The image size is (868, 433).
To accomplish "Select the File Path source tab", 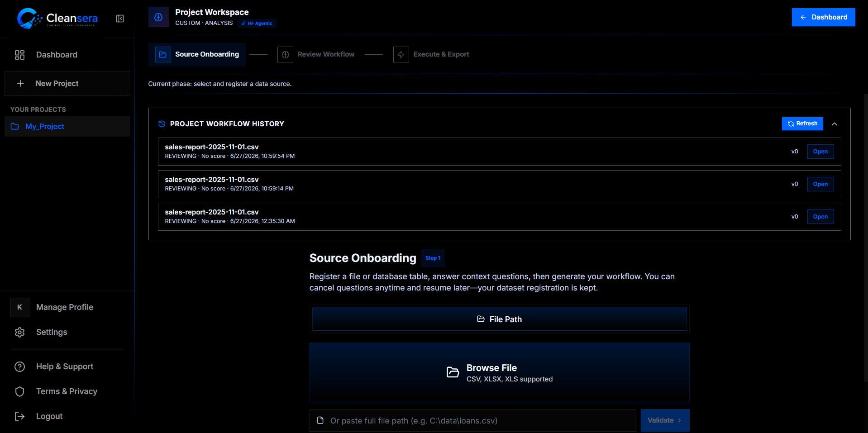I will [499, 319].
